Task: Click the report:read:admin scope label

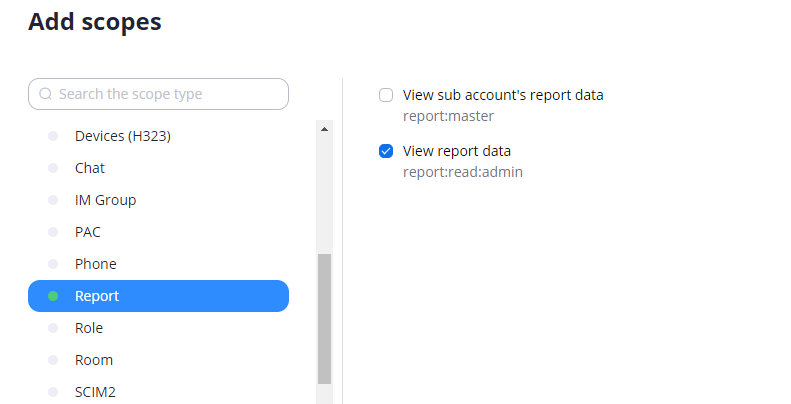Action: [x=463, y=172]
